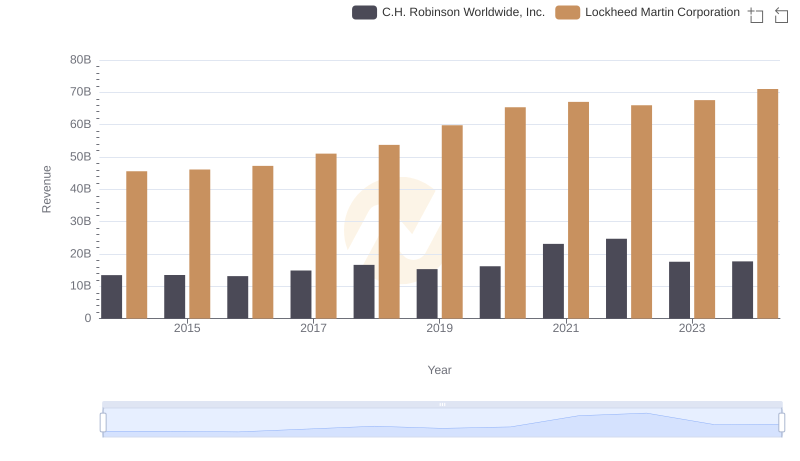The image size is (800, 461).
Task: Click Lockheed Martin bar for 2019
Action: (x=452, y=222)
